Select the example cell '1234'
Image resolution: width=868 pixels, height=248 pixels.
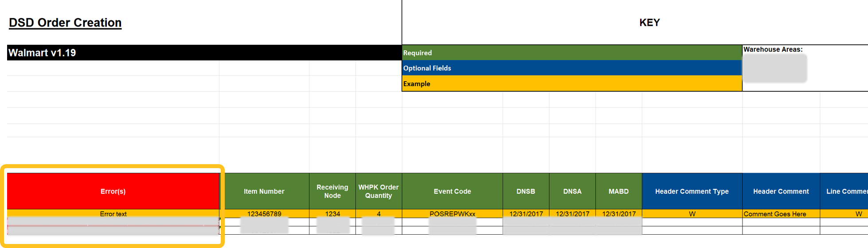pos(332,214)
